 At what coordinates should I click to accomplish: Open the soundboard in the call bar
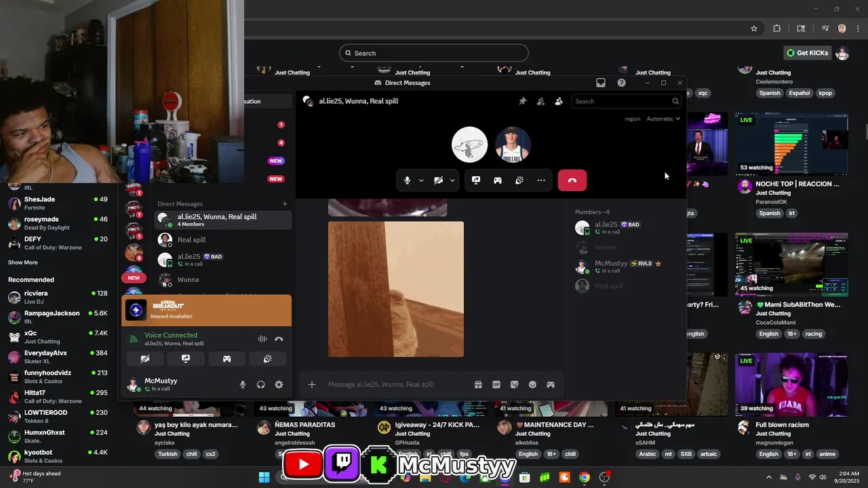[x=519, y=180]
